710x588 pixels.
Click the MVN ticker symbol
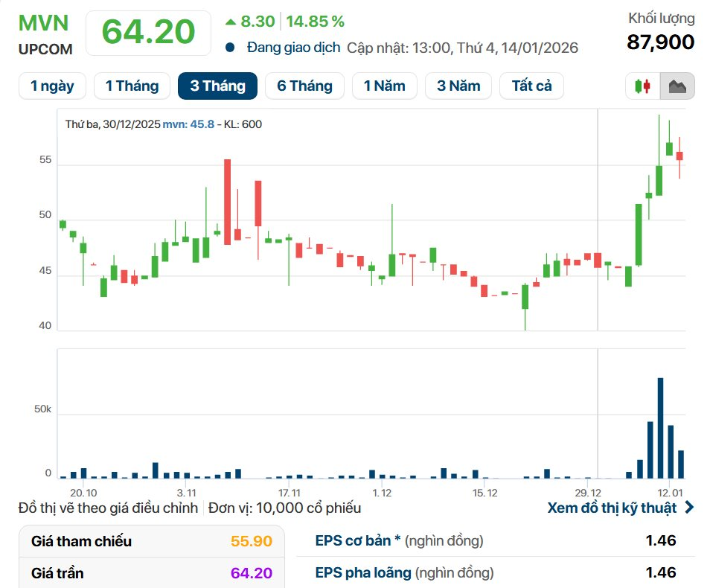(43, 23)
